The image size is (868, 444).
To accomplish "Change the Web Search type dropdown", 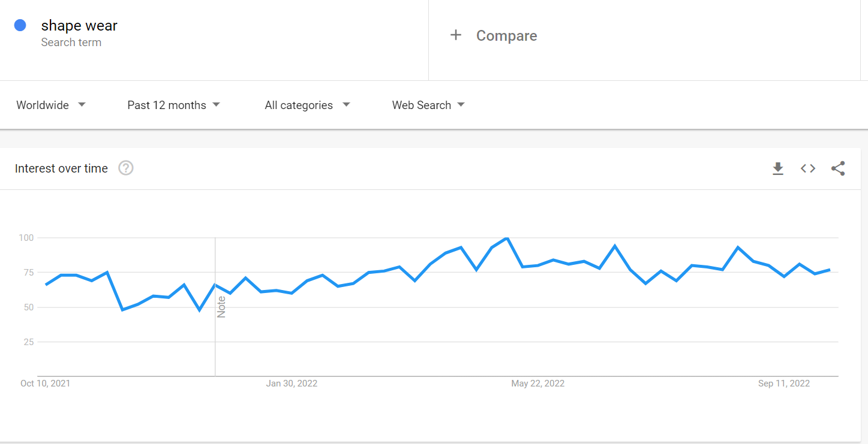I will click(x=429, y=105).
